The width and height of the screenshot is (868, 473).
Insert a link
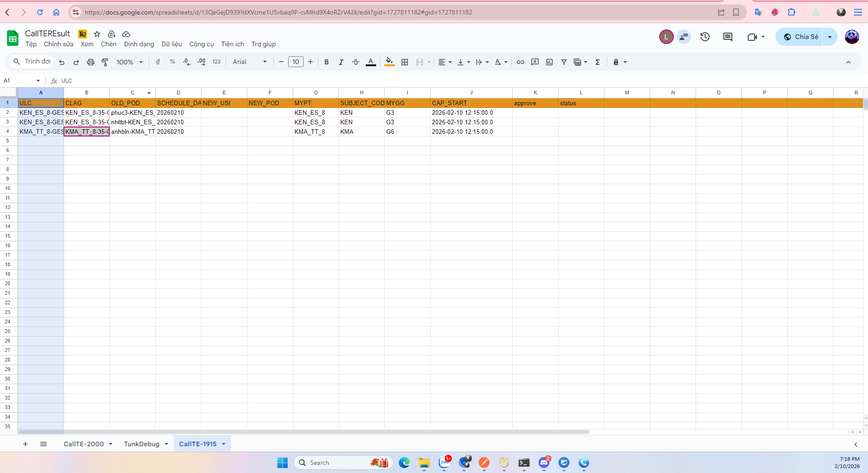[520, 62]
